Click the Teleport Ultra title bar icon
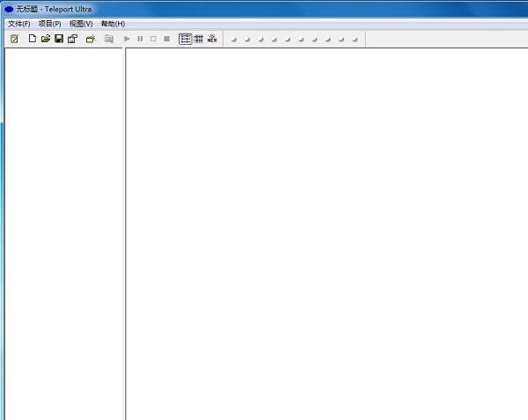Viewport: 528px width, 420px height. tap(9, 10)
